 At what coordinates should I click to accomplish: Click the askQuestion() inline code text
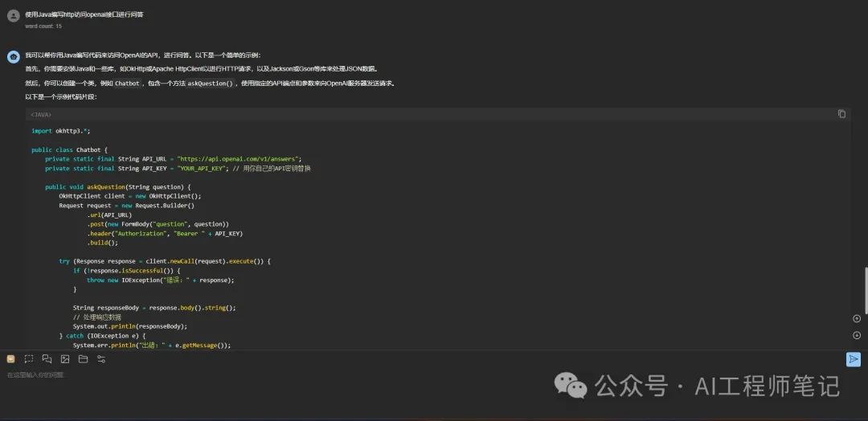[210, 84]
